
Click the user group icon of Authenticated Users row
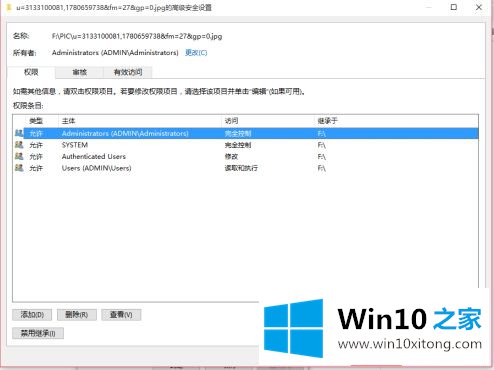[x=19, y=156]
